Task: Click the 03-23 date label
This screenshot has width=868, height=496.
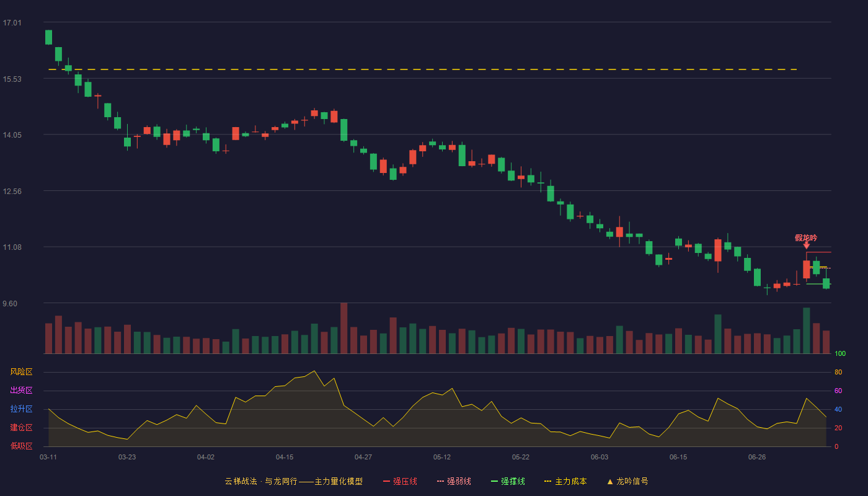Action: click(x=127, y=457)
